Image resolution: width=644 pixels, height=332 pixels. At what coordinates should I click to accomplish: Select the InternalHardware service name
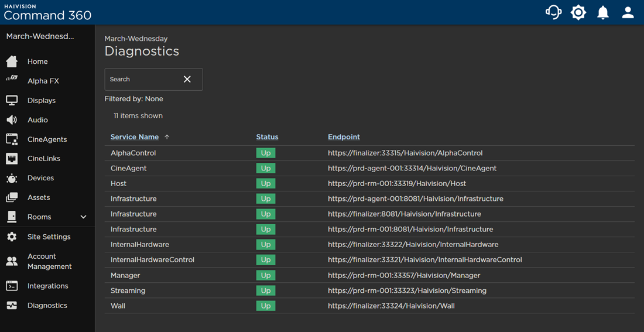tap(140, 245)
